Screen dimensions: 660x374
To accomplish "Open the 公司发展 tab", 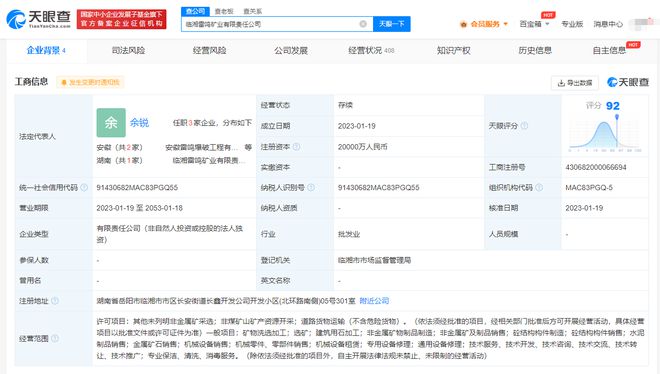I will pyautogui.click(x=291, y=50).
